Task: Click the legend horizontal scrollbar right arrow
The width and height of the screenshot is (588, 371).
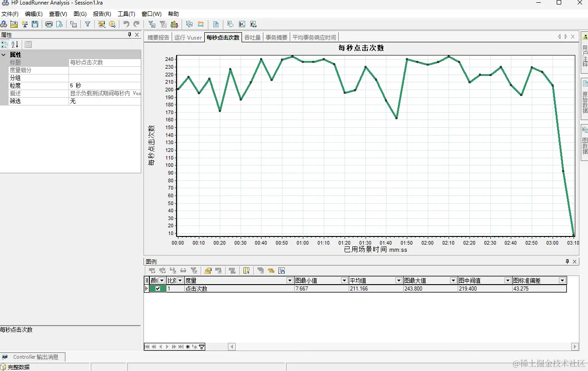Action: point(575,347)
